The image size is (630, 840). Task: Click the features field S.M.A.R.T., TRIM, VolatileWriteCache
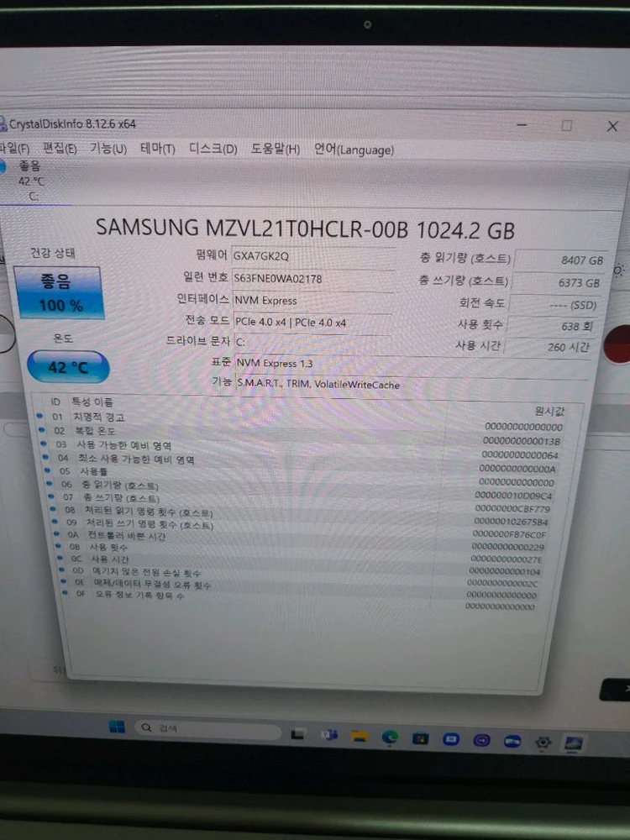(x=411, y=385)
